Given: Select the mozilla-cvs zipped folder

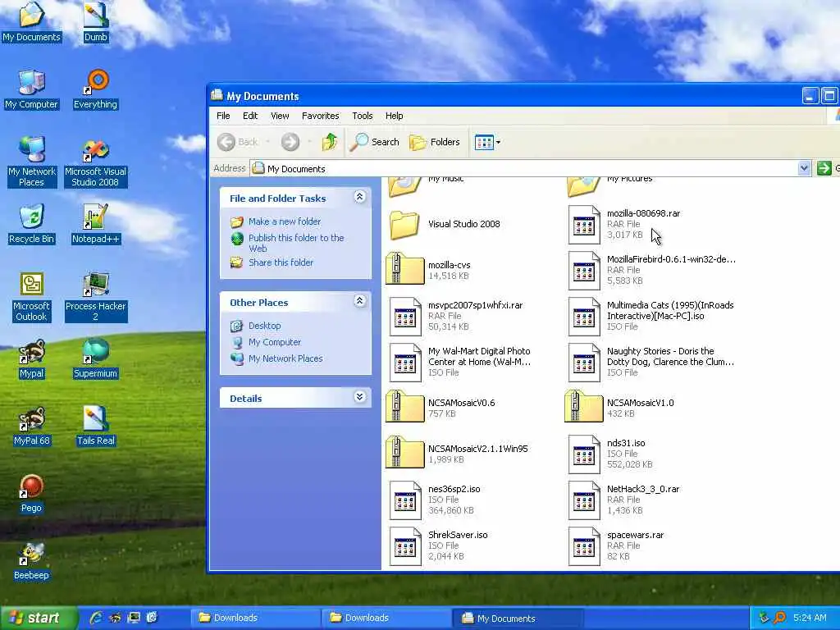Looking at the screenshot, I should (427, 269).
